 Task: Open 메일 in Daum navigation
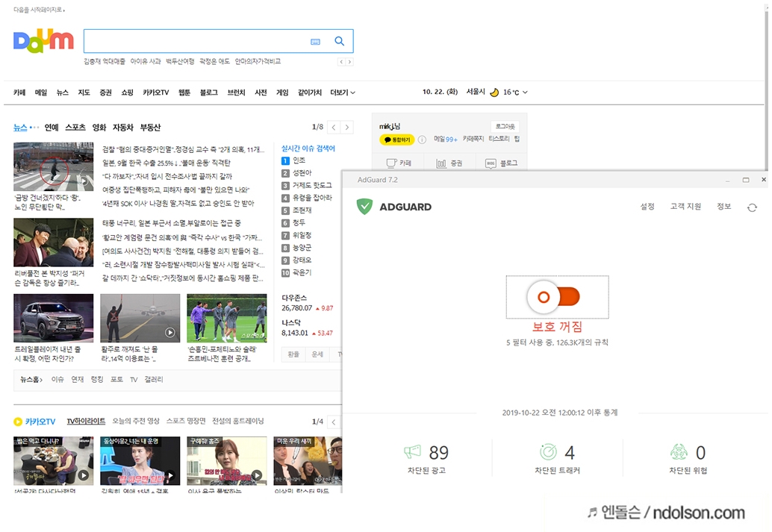(41, 93)
